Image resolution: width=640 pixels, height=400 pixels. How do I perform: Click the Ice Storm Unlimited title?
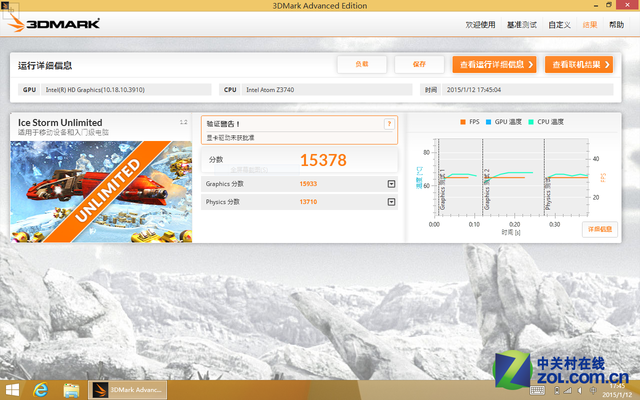[x=60, y=123]
